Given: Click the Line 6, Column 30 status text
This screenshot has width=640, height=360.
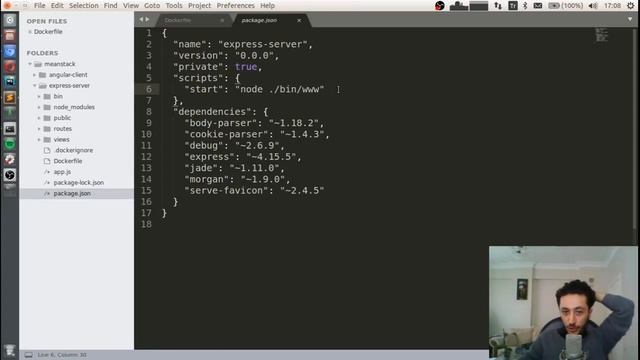Looking at the screenshot, I should click(x=62, y=355).
